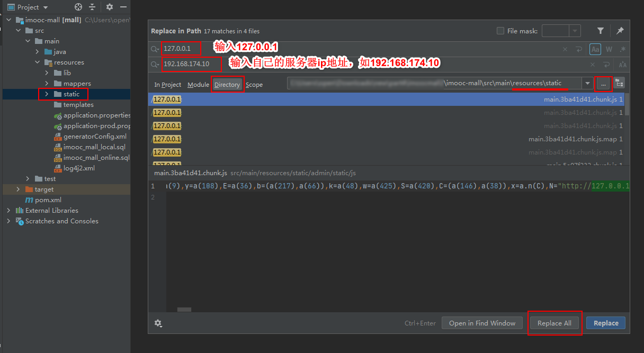Open search history in the 127.0.0.1 field
Screen dimensions: 644x353
[155, 49]
